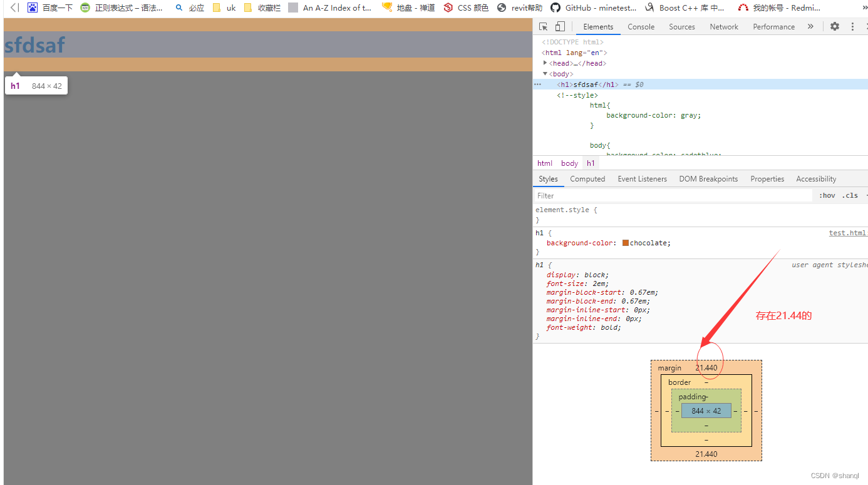The width and height of the screenshot is (868, 485).
Task: Open the Event Listeners sub-tab
Action: coord(642,179)
